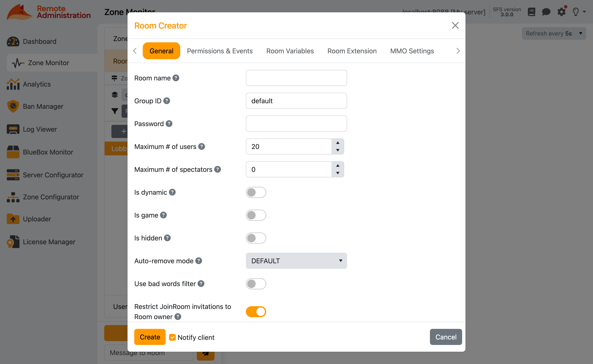Click the Password field help icon
The width and height of the screenshot is (593, 364).
tap(169, 124)
